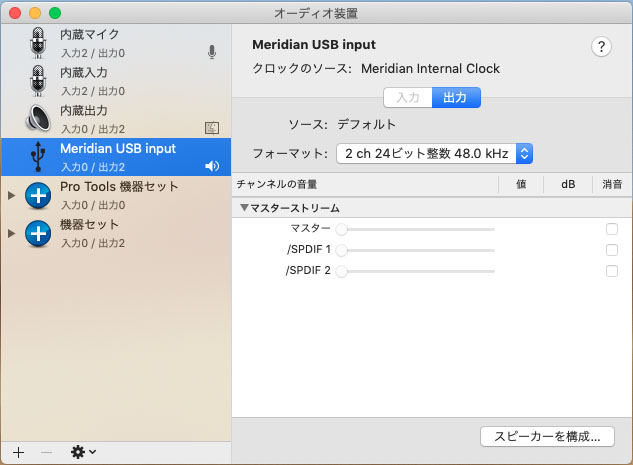Click the 機器セット aggregate device plus icon
The image size is (633, 465).
(38, 233)
